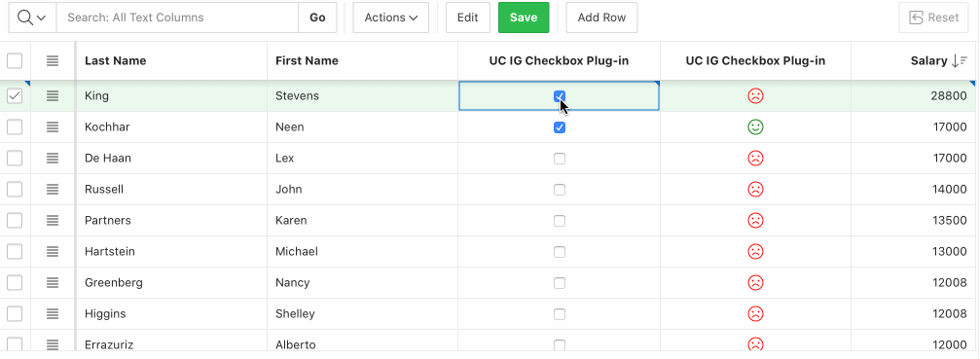Image resolution: width=980 pixels, height=359 pixels.
Task: Save the grid changes
Action: pyautogui.click(x=524, y=18)
